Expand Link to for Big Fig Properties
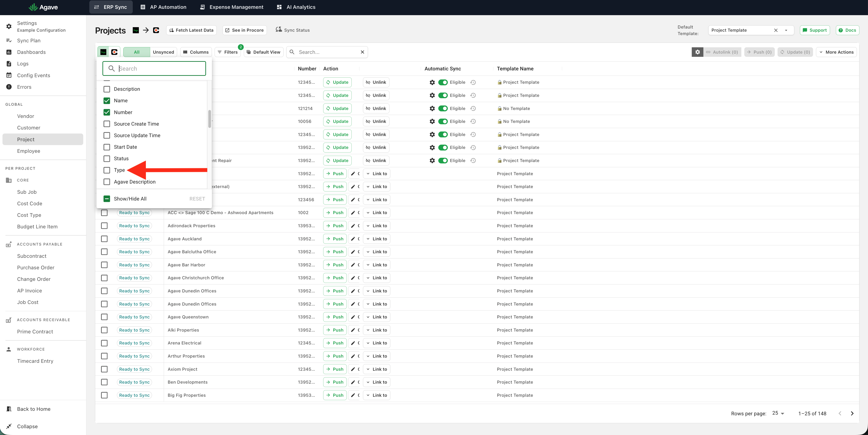 [x=376, y=395]
